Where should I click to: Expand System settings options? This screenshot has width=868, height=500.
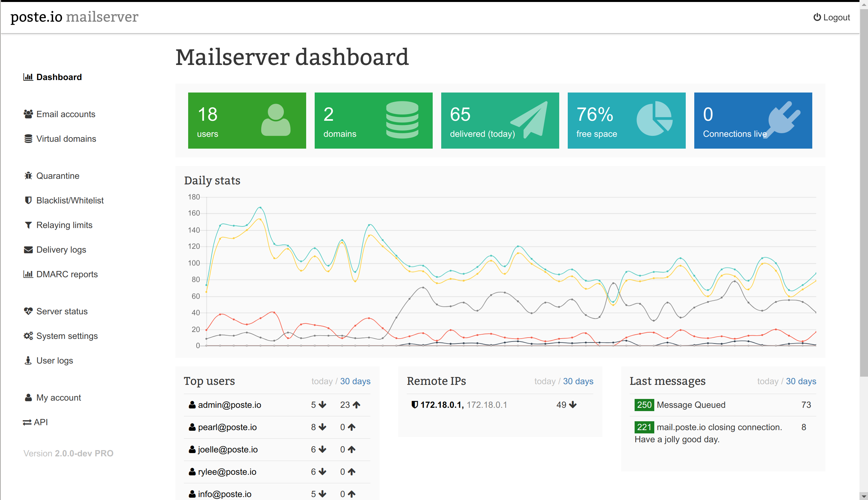click(68, 336)
